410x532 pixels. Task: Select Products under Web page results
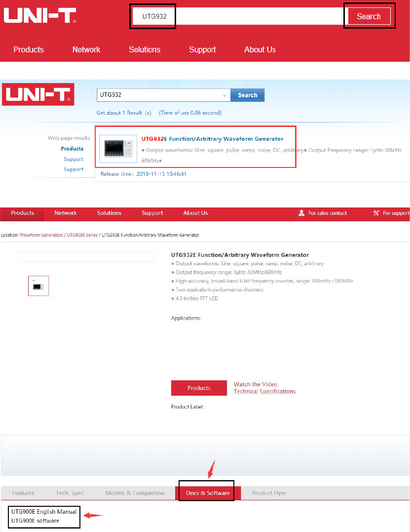coord(72,149)
